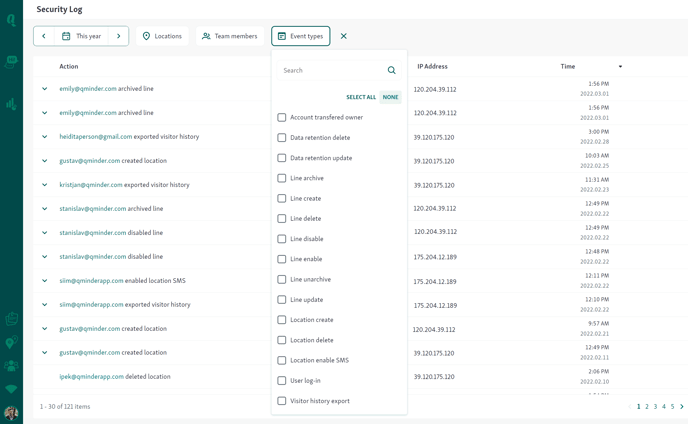Click page 1 in pagination
The width and height of the screenshot is (688, 424).
(638, 406)
